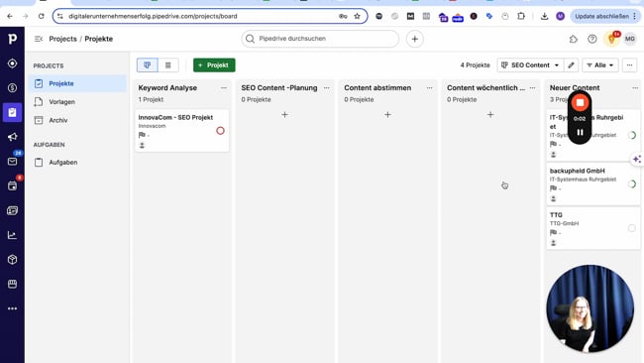Pause the screen recording
This screenshot has width=644, height=363.
(580, 132)
